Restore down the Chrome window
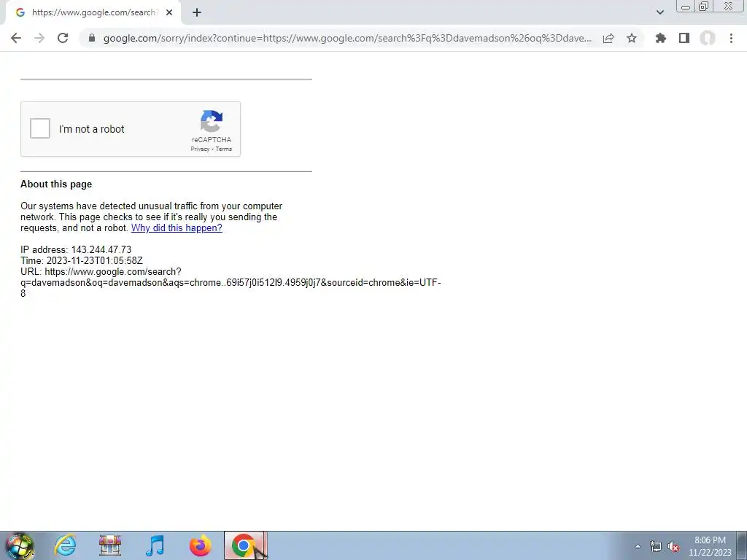The height and width of the screenshot is (560, 747). [x=704, y=6]
